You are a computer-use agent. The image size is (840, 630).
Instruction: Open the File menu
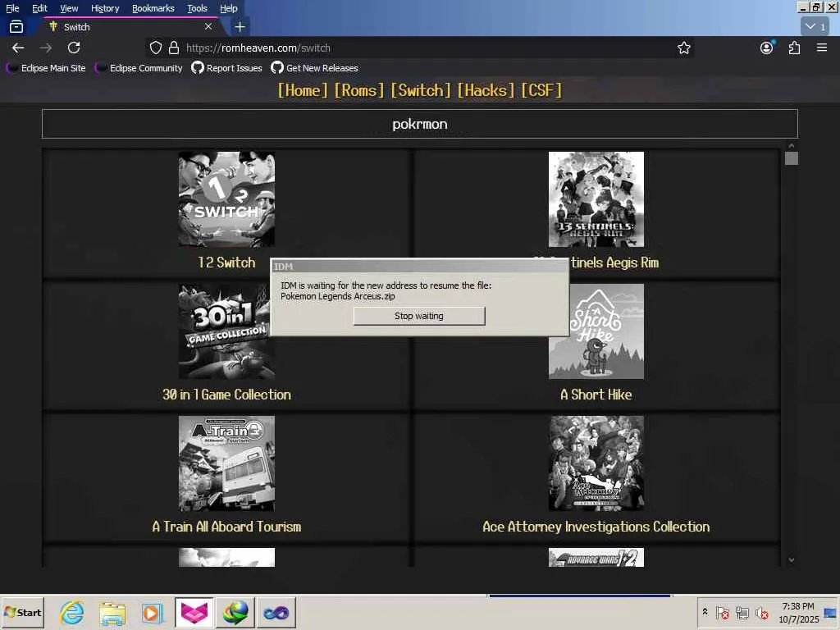pyautogui.click(x=12, y=8)
